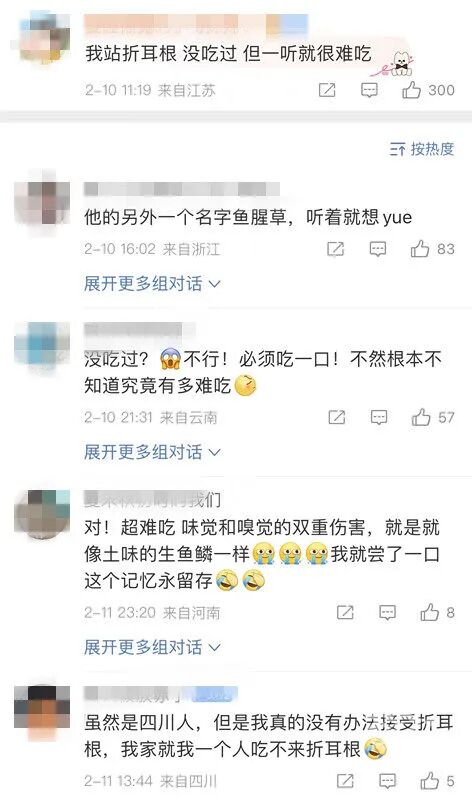
Task: Reply to the Sichuan comment
Action: (387, 781)
